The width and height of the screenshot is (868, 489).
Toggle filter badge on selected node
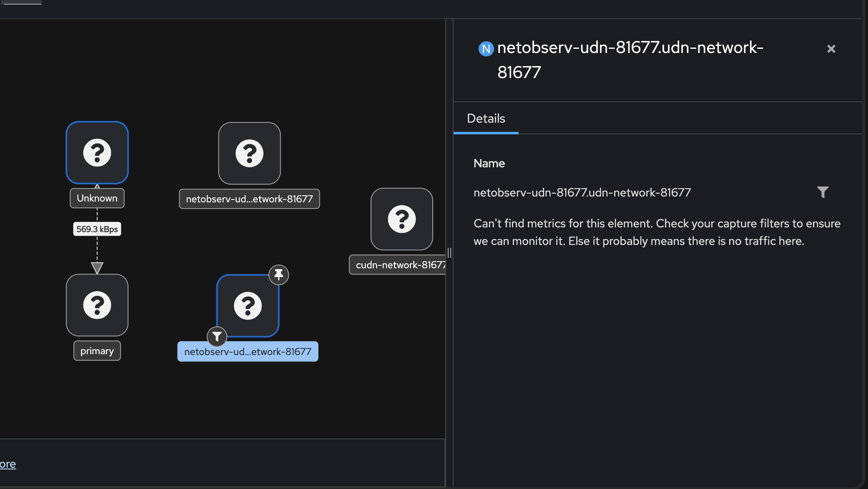pos(217,336)
